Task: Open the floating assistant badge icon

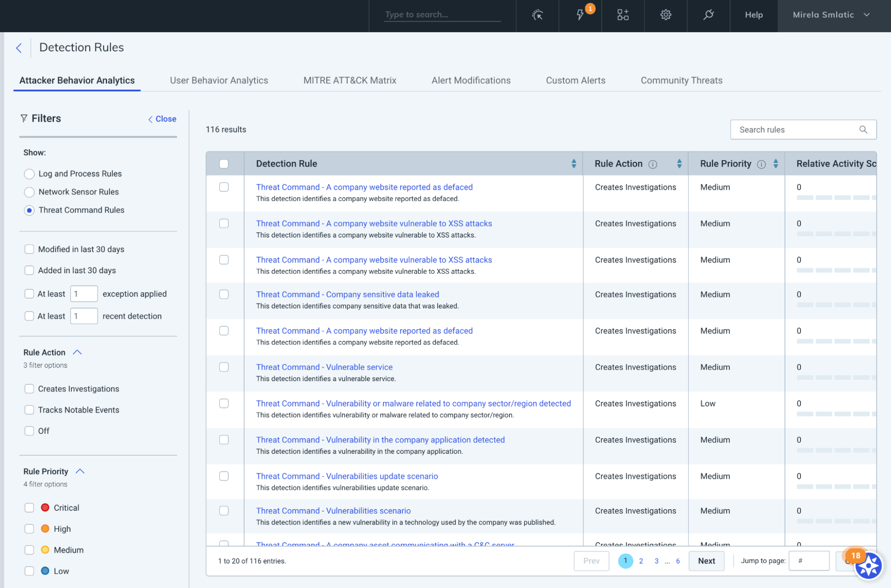Action: click(868, 566)
